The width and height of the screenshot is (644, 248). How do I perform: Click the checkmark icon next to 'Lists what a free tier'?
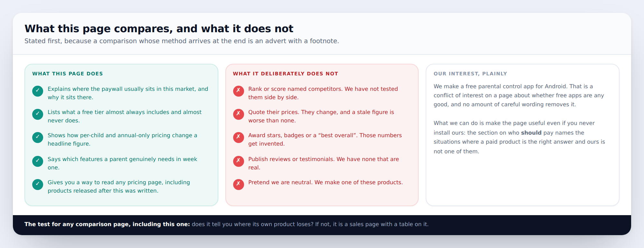click(38, 114)
